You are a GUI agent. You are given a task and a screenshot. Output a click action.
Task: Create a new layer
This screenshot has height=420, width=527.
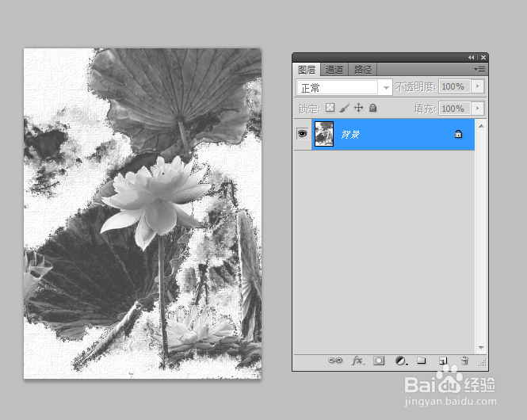click(x=443, y=361)
